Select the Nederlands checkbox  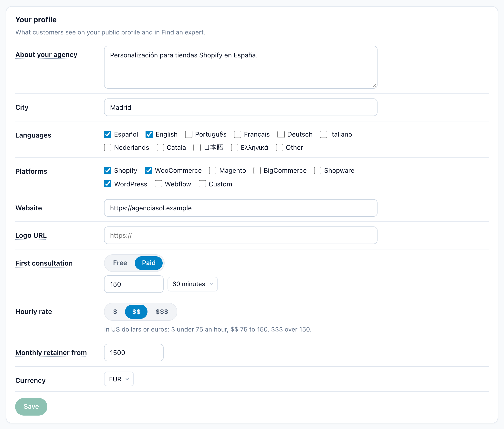108,148
